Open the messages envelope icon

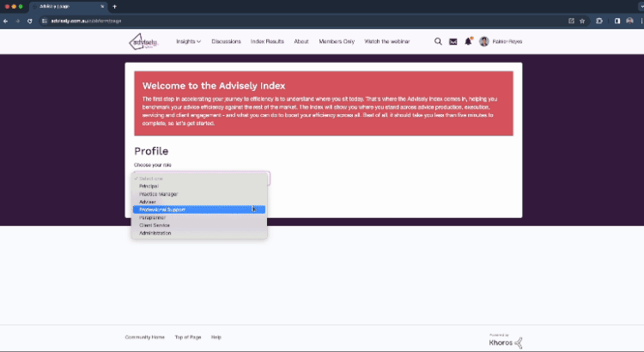[453, 41]
